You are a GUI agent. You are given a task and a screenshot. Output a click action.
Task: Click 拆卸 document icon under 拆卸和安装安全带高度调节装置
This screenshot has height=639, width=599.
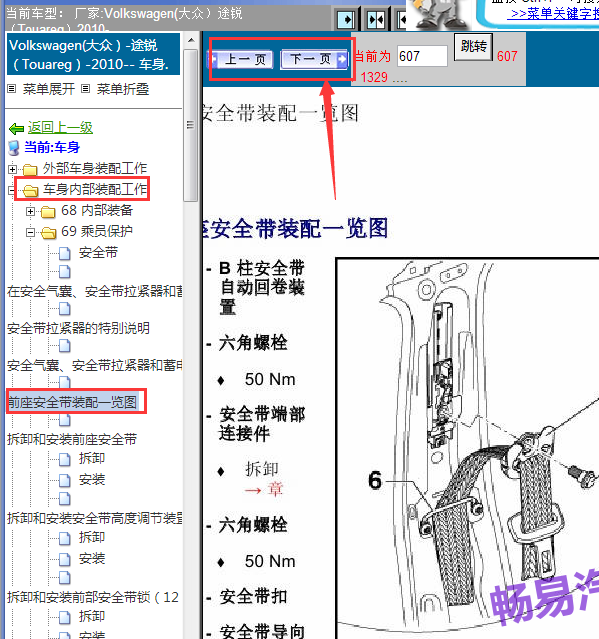64,538
